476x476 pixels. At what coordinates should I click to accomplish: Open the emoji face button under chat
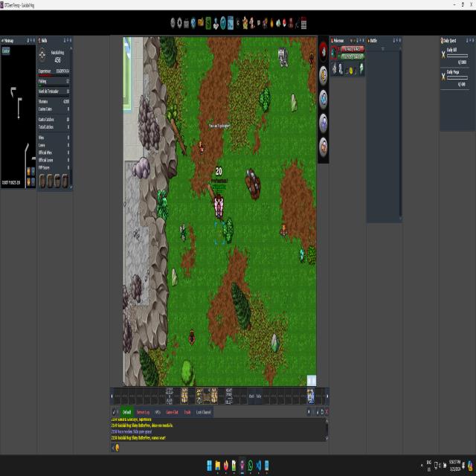point(118,448)
